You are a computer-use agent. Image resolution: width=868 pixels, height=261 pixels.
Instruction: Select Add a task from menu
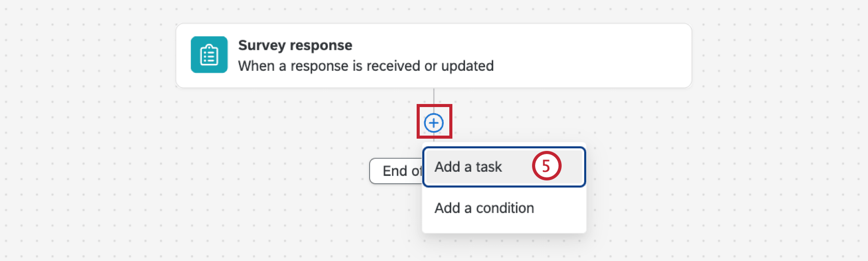(503, 167)
